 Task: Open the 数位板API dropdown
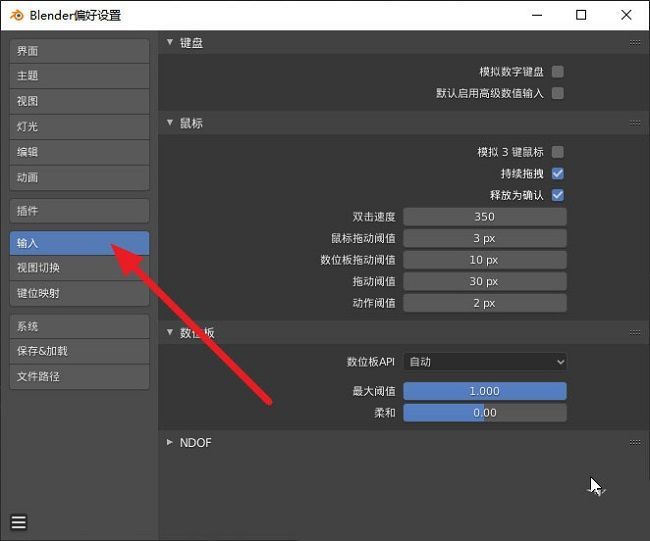point(485,362)
